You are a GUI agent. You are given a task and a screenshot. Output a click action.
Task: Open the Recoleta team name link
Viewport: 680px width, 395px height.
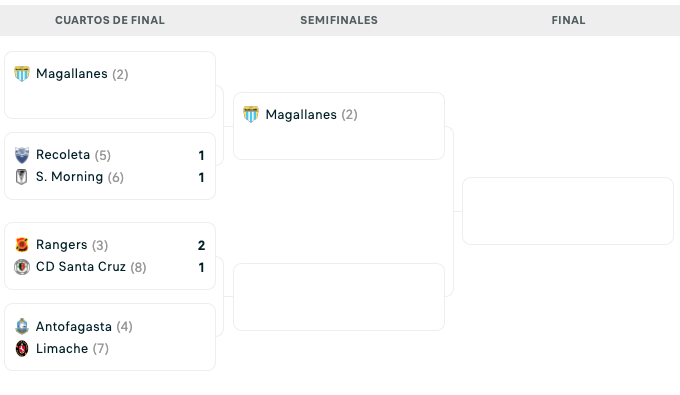[x=63, y=155]
